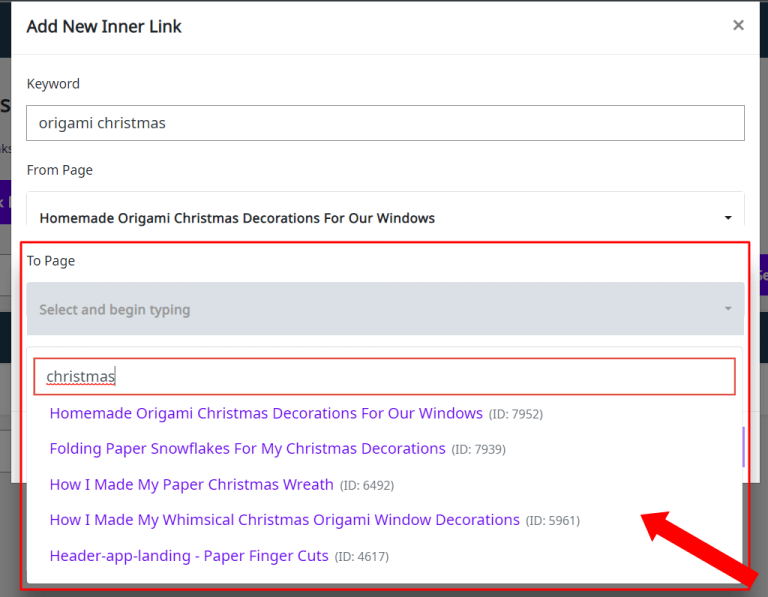This screenshot has width=768, height=597.
Task: Open the From Page dropdown selection
Action: click(385, 217)
